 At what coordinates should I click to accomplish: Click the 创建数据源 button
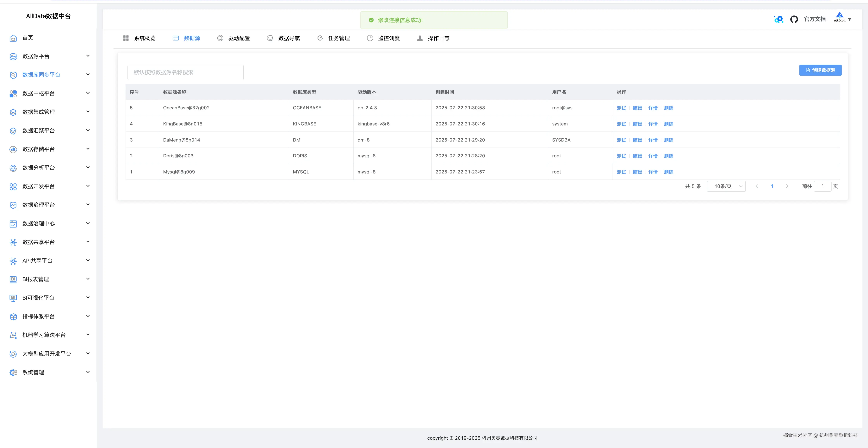click(820, 70)
